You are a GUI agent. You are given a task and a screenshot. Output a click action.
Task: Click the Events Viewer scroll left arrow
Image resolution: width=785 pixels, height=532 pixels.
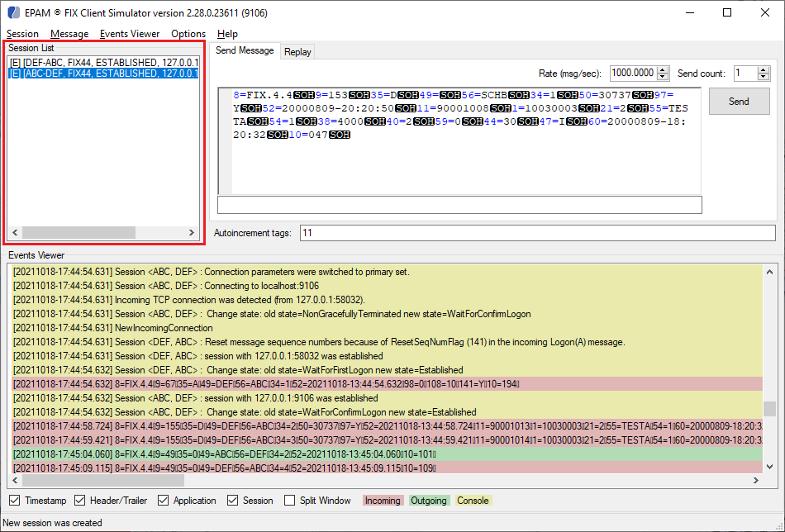[x=15, y=481]
